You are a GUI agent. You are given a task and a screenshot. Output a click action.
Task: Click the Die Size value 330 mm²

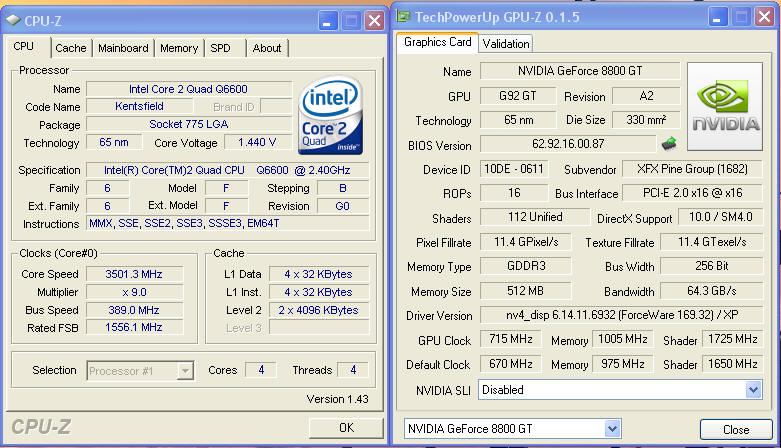pos(646,120)
